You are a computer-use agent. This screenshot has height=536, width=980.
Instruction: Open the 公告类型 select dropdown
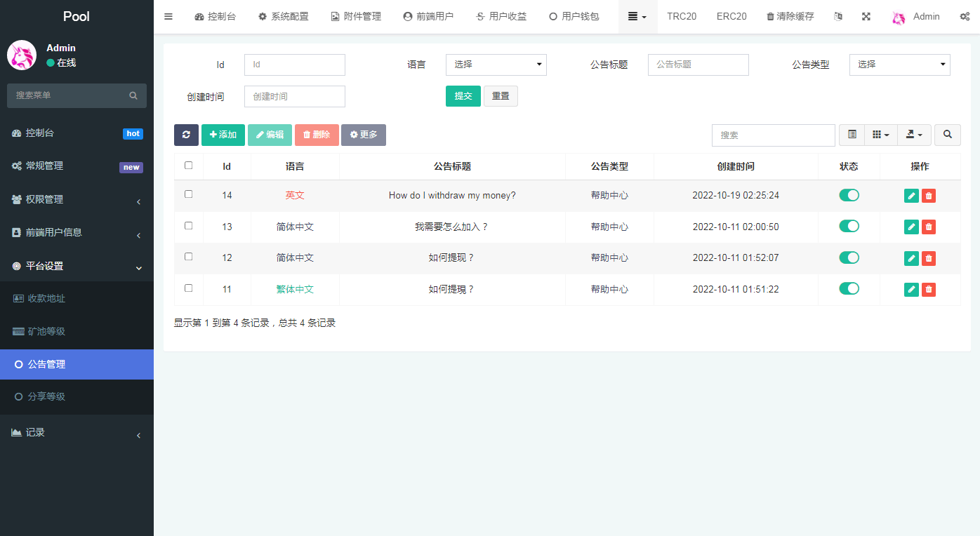click(899, 65)
